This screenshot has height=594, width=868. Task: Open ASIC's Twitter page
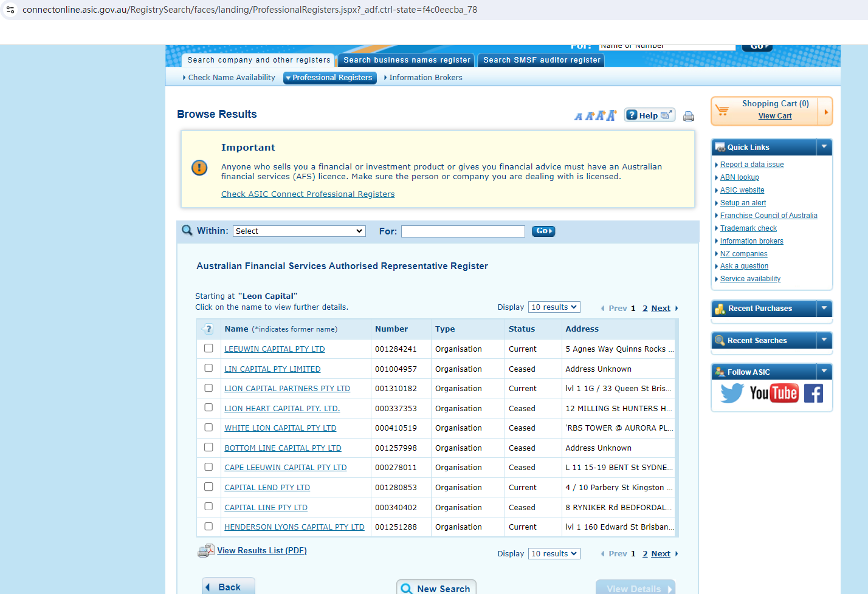(732, 393)
